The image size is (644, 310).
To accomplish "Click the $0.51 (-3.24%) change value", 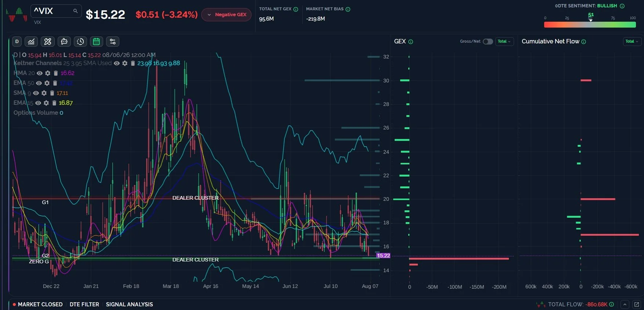I will click(167, 15).
